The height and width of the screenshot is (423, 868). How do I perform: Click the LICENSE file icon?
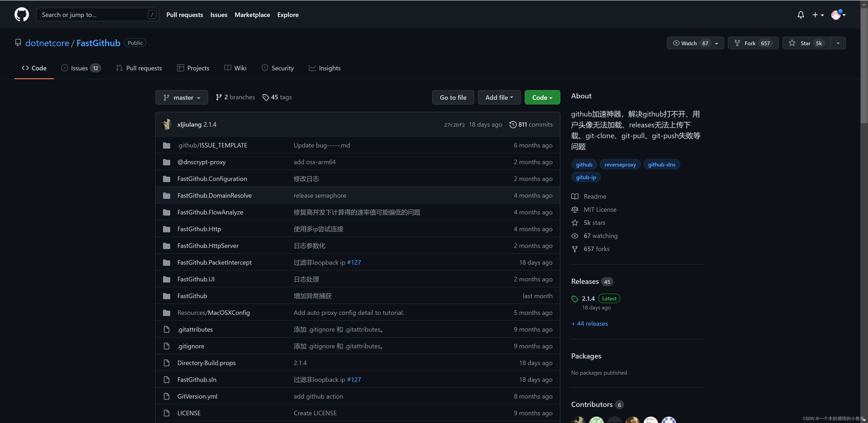(x=166, y=413)
